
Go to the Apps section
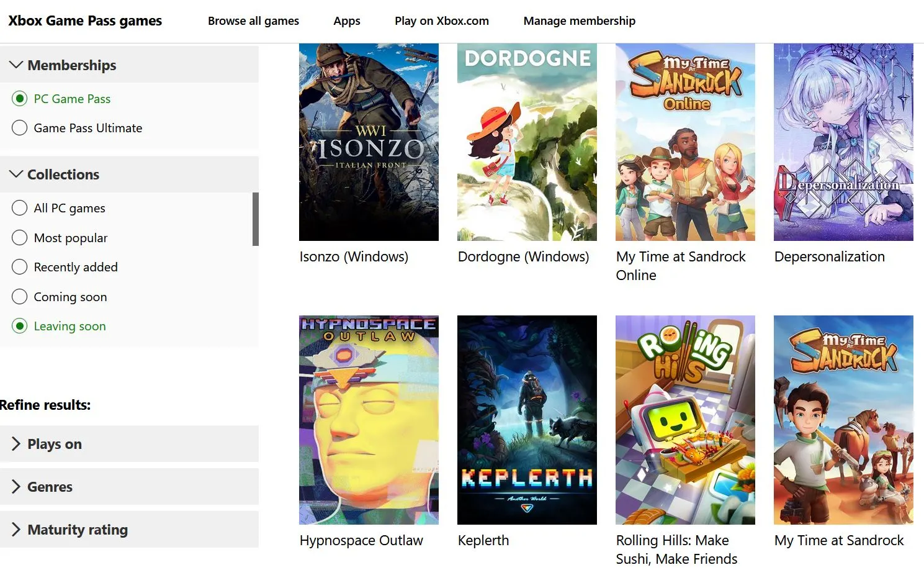tap(346, 20)
